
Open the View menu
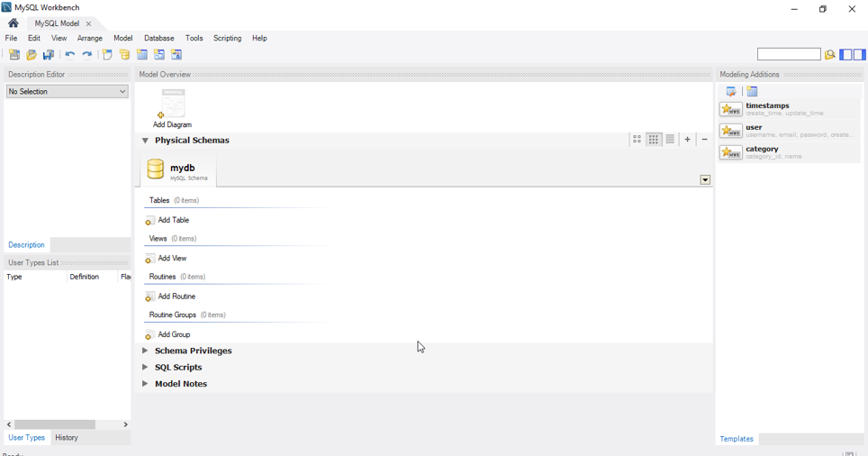click(59, 38)
